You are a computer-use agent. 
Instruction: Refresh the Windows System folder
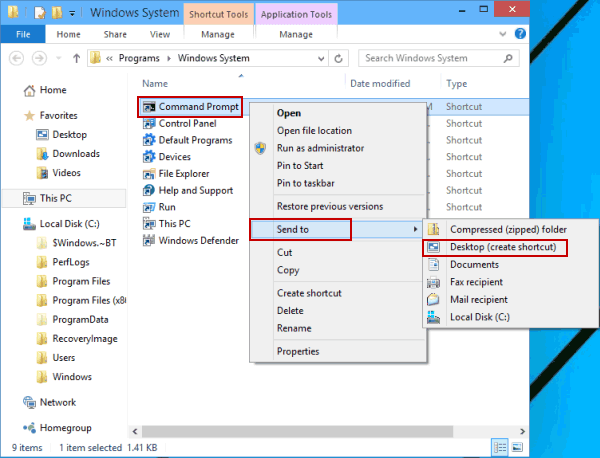pyautogui.click(x=338, y=59)
